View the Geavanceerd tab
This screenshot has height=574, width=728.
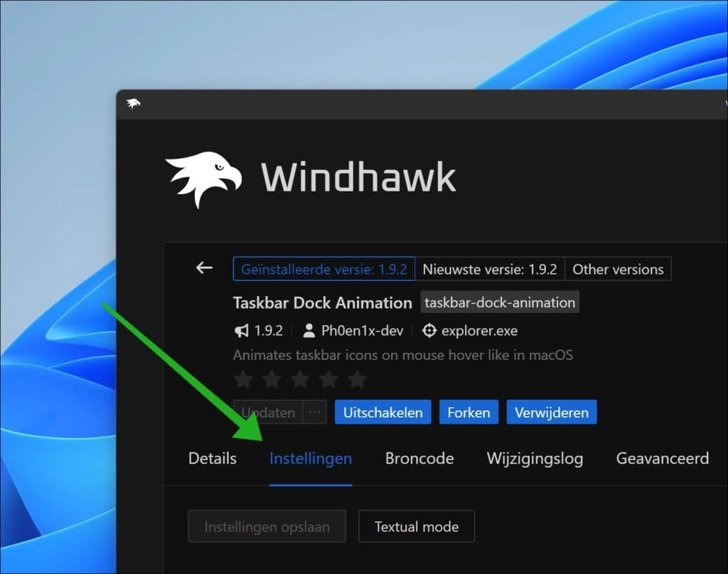point(662,459)
